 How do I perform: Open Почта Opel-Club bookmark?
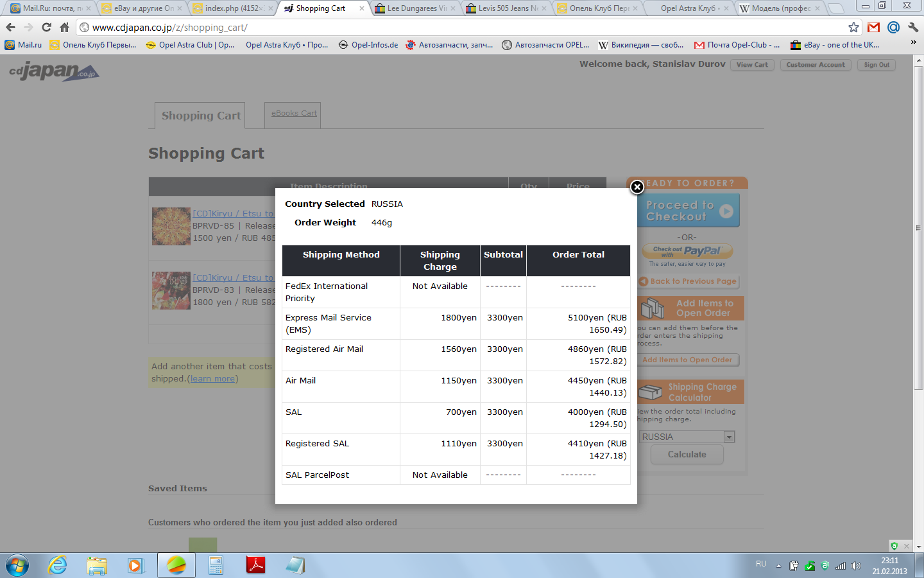(x=737, y=45)
